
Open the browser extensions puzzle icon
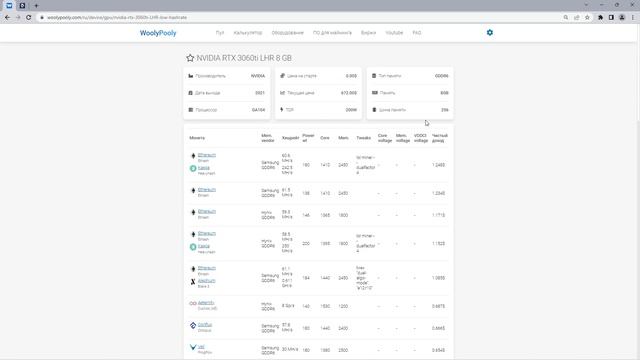pyautogui.click(x=600, y=18)
